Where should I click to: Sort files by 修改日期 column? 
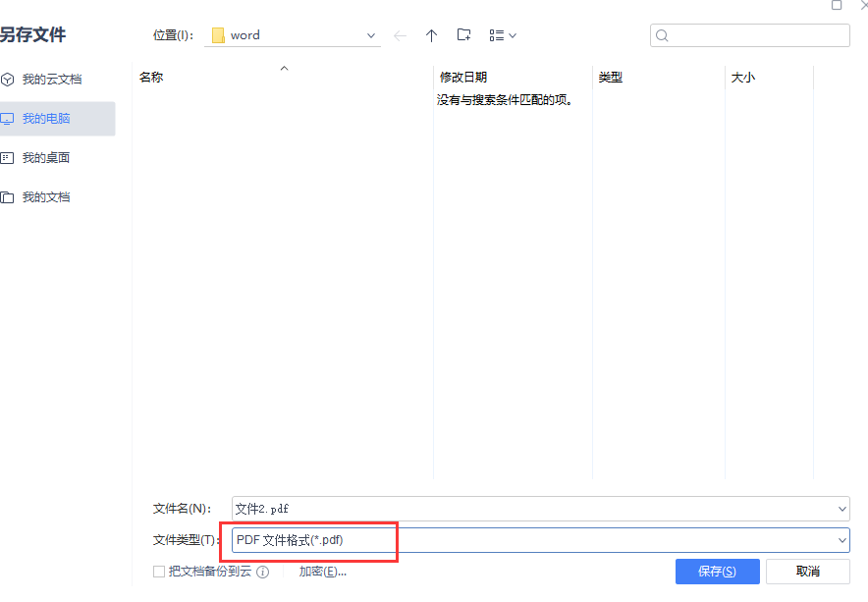coord(463,77)
